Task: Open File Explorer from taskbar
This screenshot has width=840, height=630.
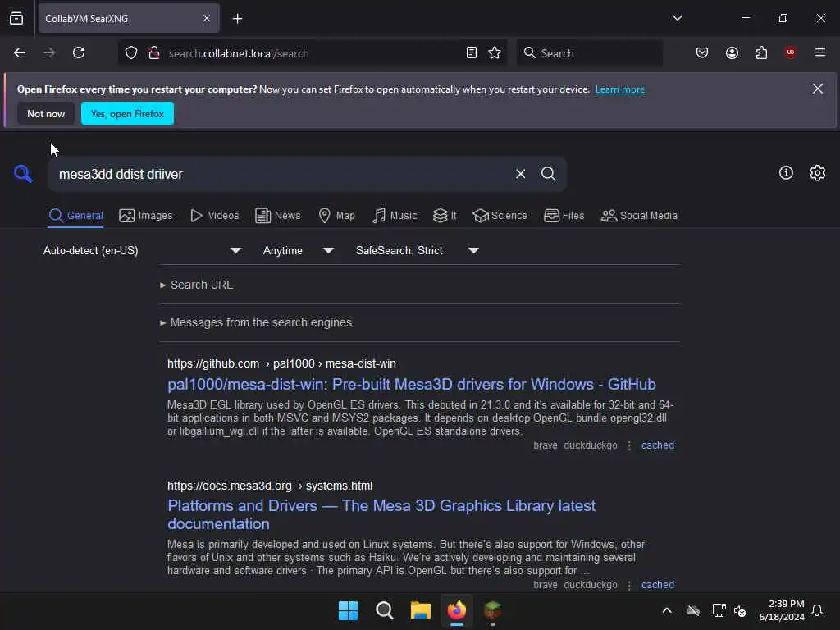Action: pyautogui.click(x=421, y=610)
